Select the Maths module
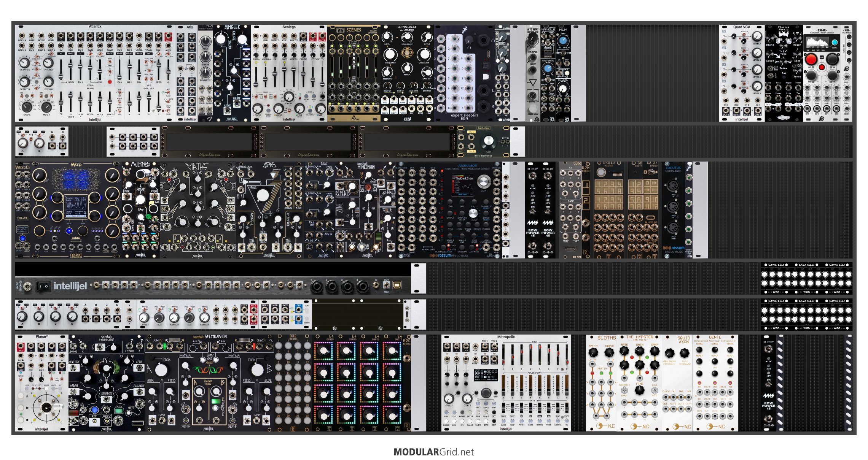 click(x=198, y=210)
